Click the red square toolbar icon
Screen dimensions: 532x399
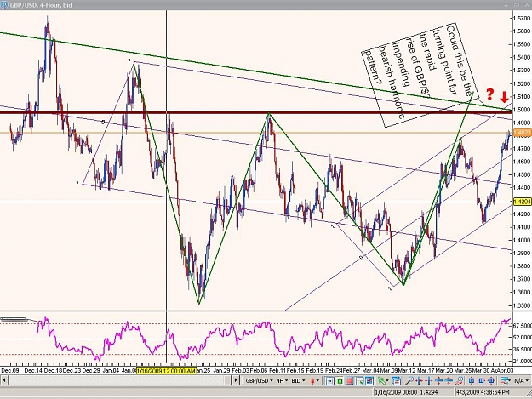[350, 381]
